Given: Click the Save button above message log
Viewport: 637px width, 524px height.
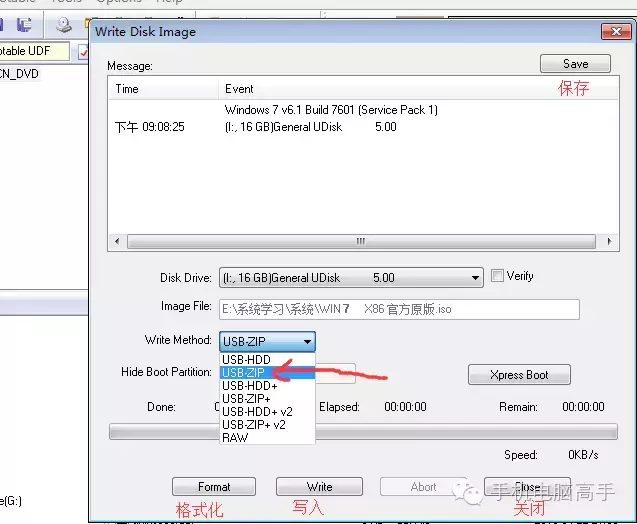Looking at the screenshot, I should click(575, 64).
